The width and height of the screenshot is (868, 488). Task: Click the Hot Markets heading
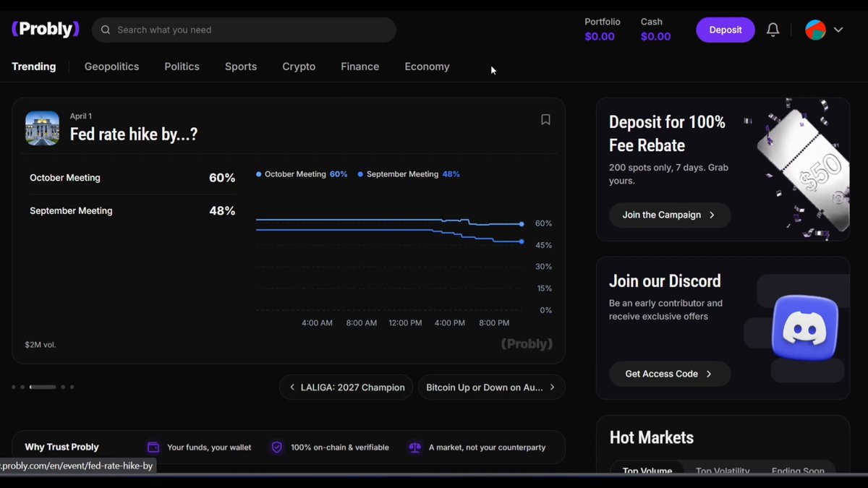click(x=652, y=437)
